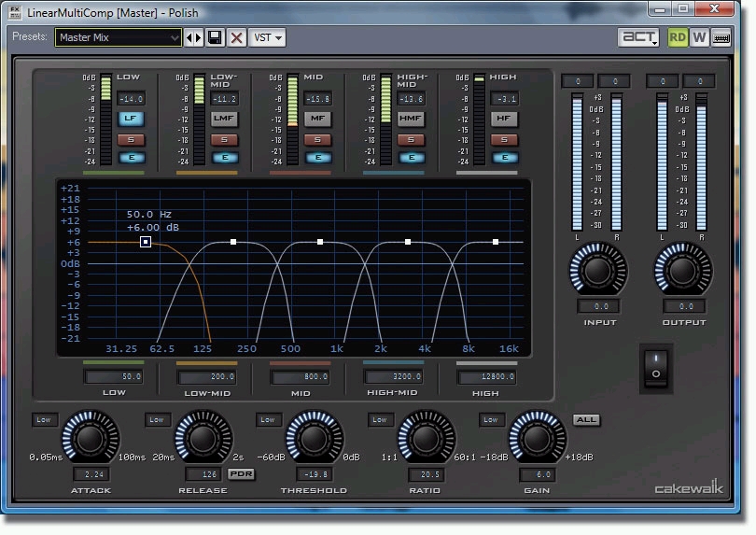
Task: Click the Output level knob
Action: pos(682,271)
